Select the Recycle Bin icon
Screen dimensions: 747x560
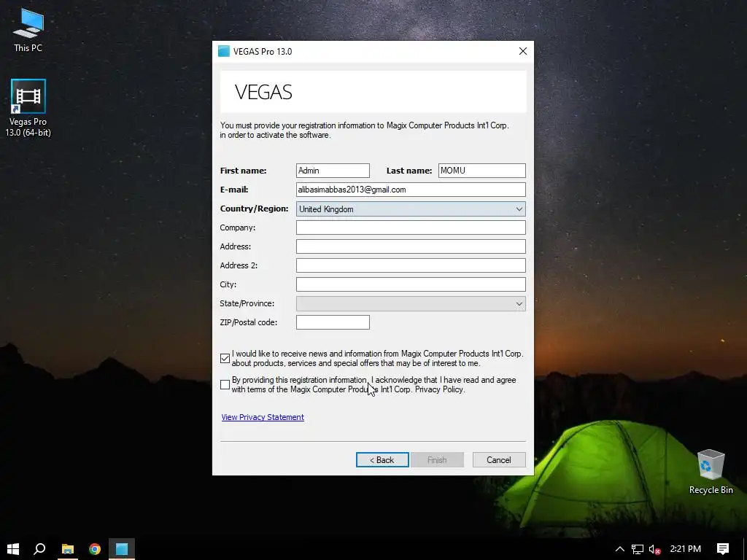pyautogui.click(x=711, y=472)
